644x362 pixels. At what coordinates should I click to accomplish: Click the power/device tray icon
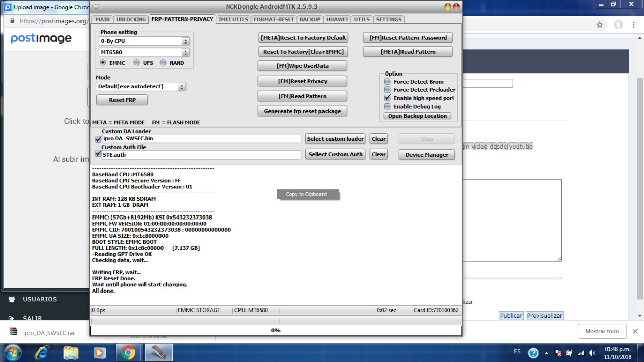[x=569, y=353]
